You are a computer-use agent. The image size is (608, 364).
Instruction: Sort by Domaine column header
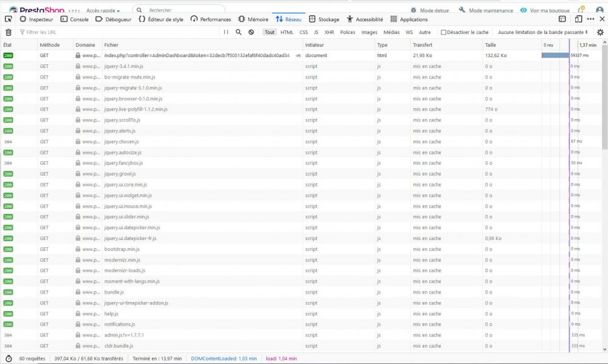(87, 45)
